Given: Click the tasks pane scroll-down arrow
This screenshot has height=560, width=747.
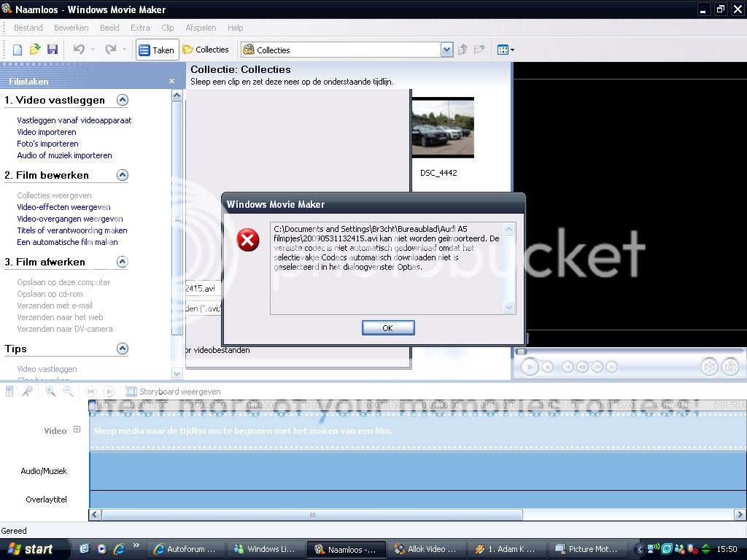Looking at the screenshot, I should (x=177, y=374).
